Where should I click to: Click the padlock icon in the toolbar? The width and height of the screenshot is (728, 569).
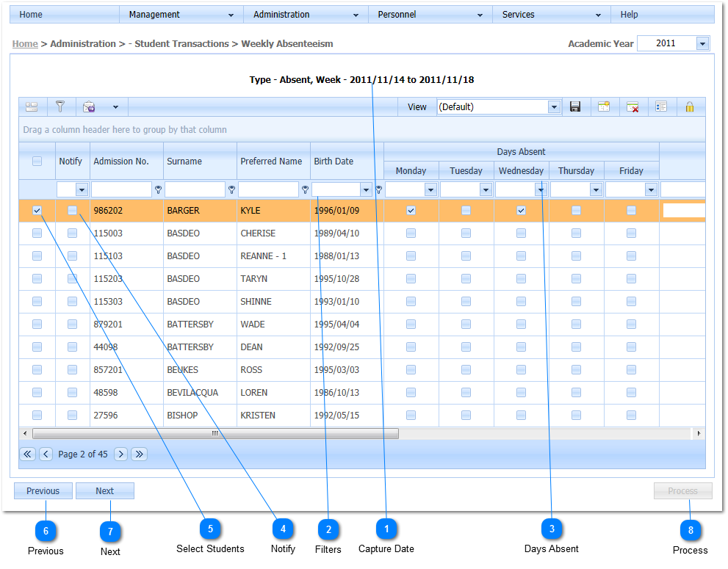[690, 106]
